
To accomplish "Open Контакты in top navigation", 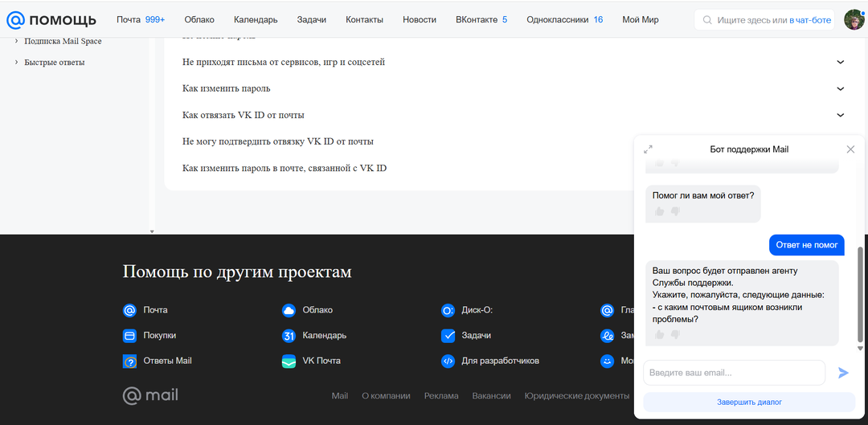I will [364, 20].
